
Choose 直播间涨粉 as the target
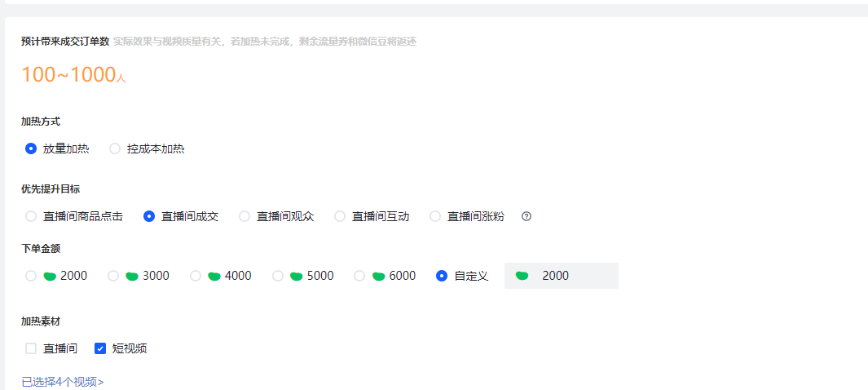[435, 216]
